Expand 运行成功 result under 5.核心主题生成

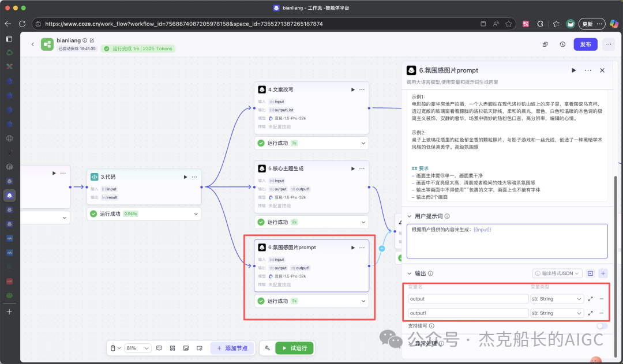click(363, 222)
